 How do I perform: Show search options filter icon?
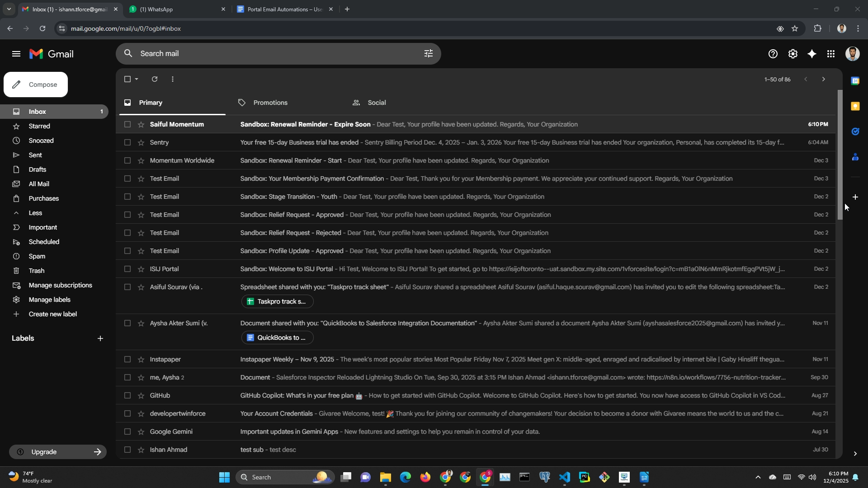click(x=428, y=54)
